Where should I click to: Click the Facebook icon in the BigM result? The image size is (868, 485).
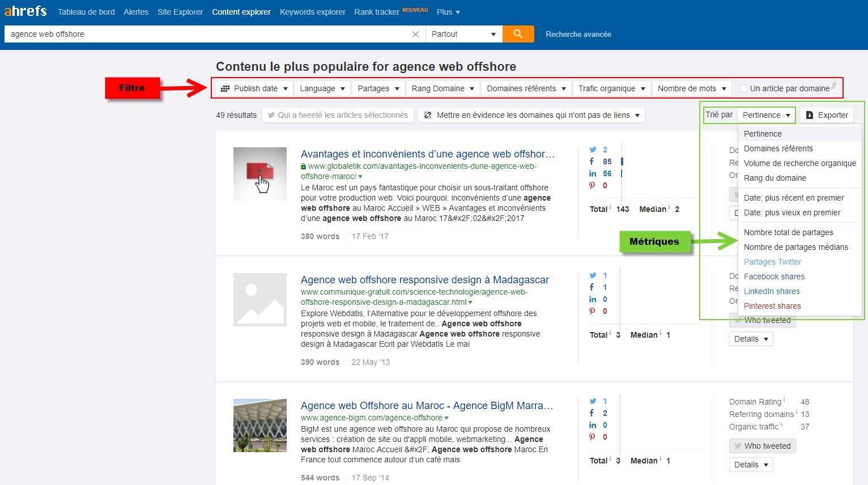592,413
